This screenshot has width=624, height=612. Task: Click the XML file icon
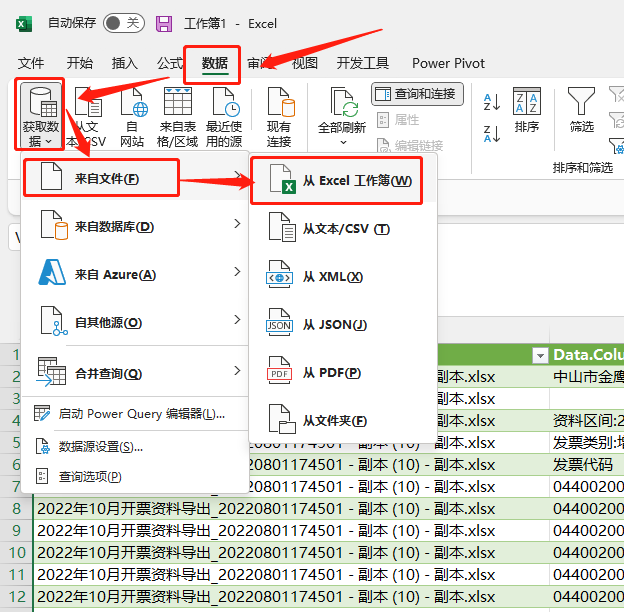[279, 275]
